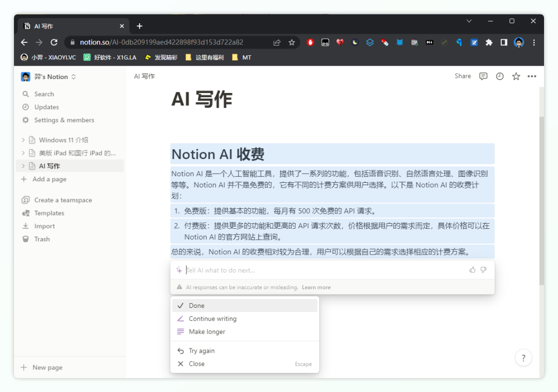The width and height of the screenshot is (558, 392).
Task: Select Continue writing from AI menu
Action: tap(212, 319)
